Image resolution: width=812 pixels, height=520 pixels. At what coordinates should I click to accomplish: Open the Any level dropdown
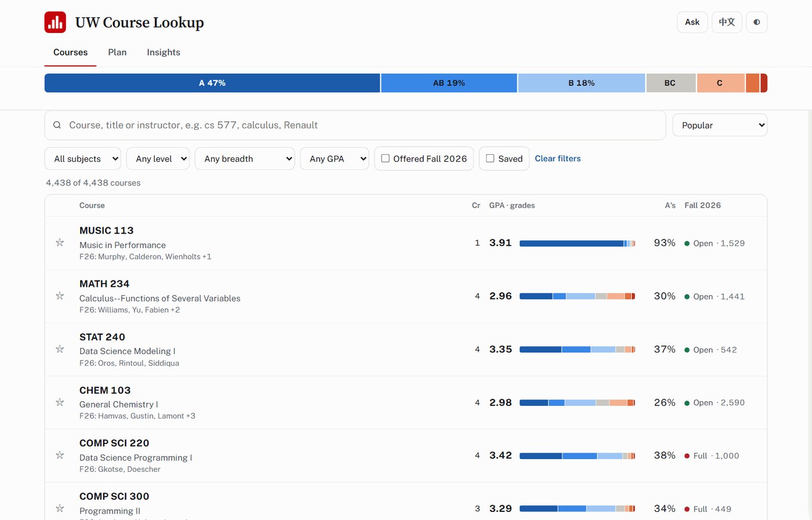coord(158,158)
